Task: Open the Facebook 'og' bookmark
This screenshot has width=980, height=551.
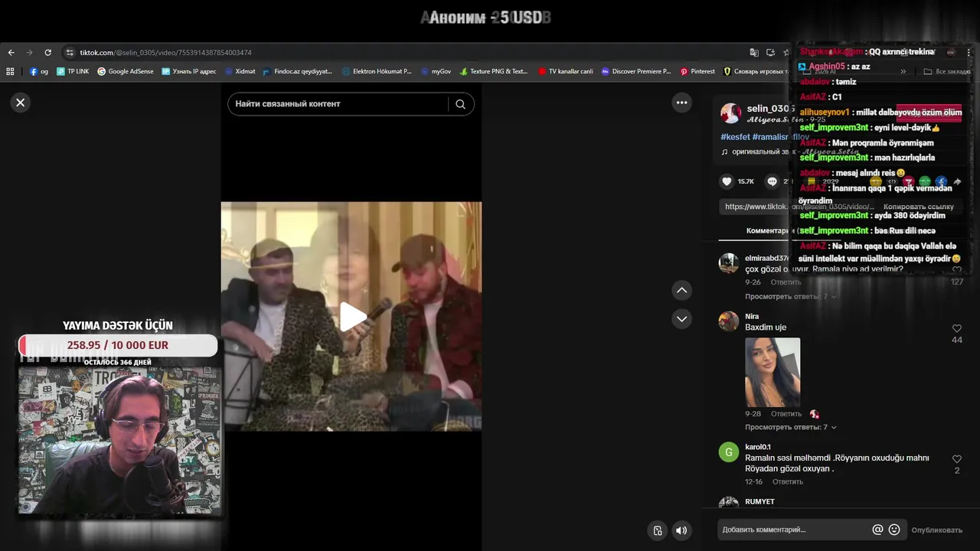Action: [39, 71]
